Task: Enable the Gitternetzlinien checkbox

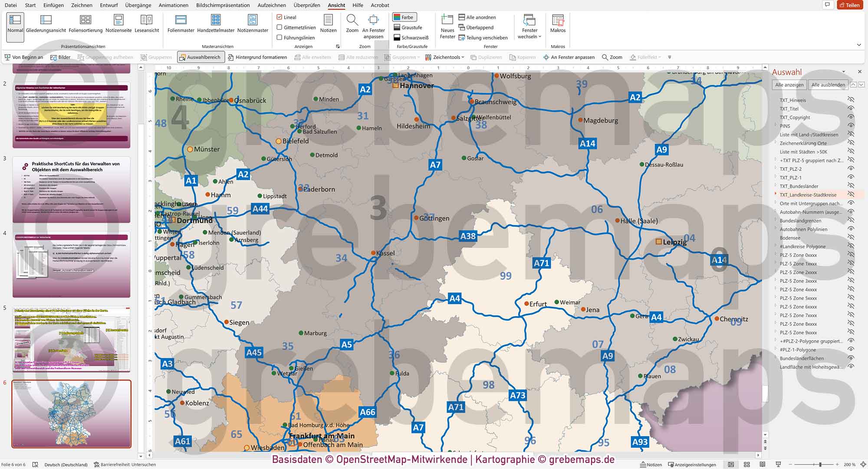Action: (279, 27)
